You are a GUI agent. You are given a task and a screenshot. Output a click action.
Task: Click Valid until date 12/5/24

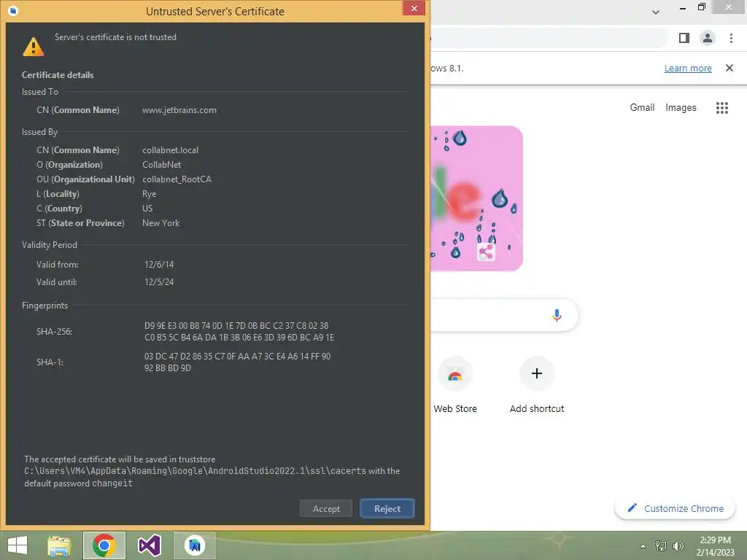point(159,282)
